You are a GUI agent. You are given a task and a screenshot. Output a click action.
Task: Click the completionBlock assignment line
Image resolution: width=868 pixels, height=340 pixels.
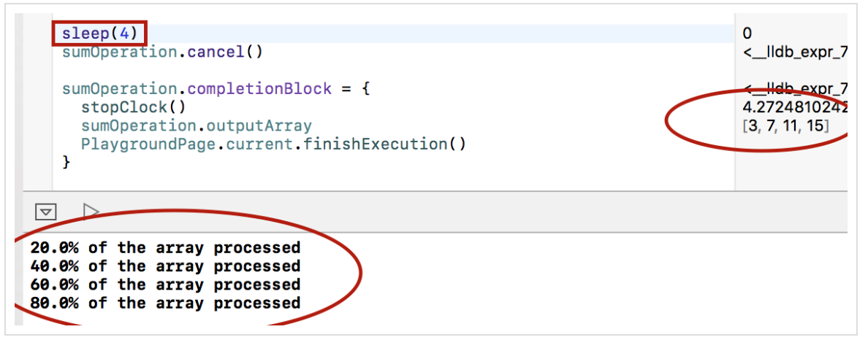point(216,89)
